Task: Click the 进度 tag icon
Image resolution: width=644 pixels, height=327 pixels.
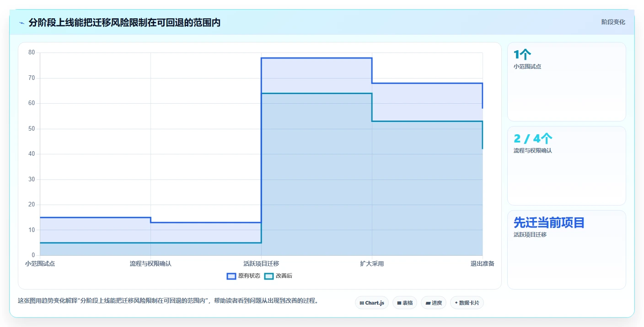Action: click(x=428, y=303)
